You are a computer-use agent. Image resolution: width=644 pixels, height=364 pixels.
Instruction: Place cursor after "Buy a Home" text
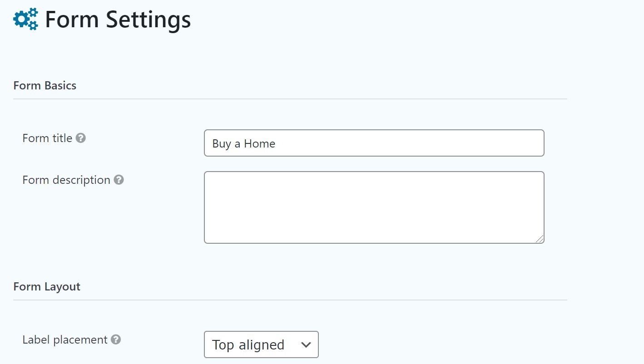click(x=277, y=144)
